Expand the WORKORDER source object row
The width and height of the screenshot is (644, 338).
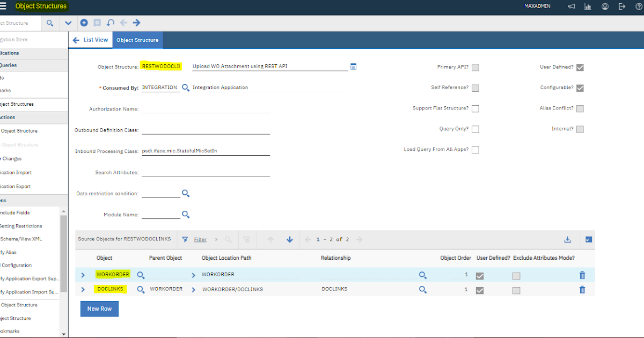pyautogui.click(x=83, y=275)
